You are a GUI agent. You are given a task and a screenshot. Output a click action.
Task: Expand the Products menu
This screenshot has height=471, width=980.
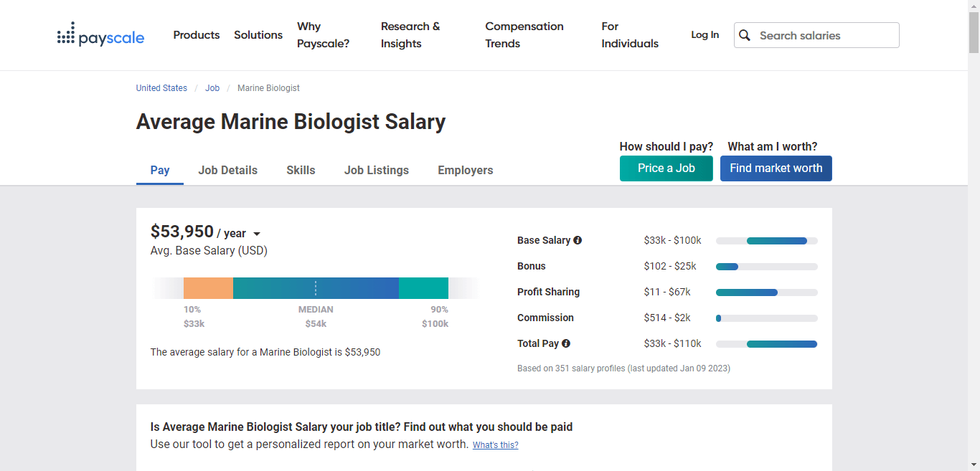tap(196, 34)
